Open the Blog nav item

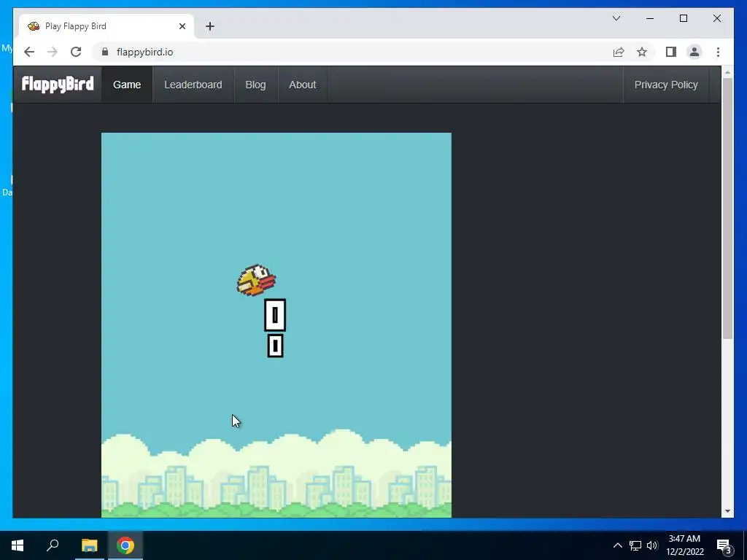[255, 85]
